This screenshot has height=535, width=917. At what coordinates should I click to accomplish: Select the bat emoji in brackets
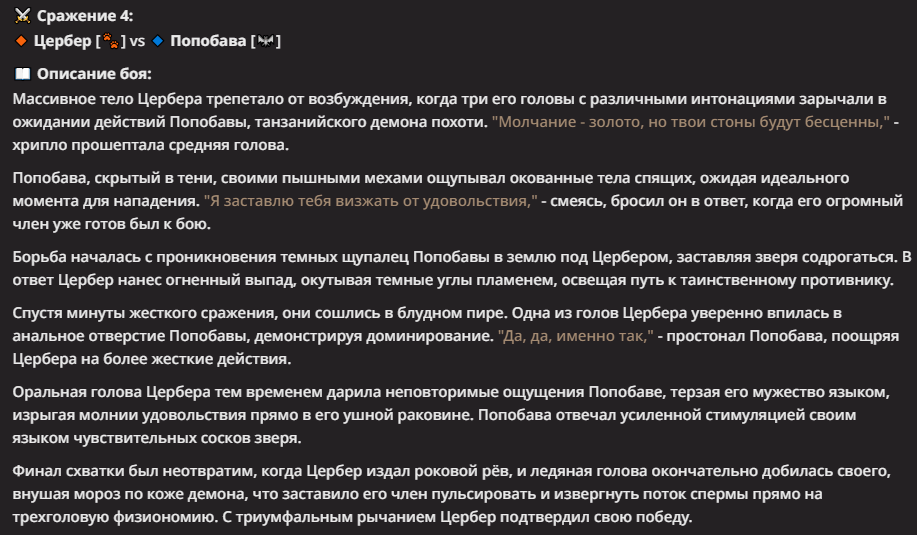pos(266,41)
